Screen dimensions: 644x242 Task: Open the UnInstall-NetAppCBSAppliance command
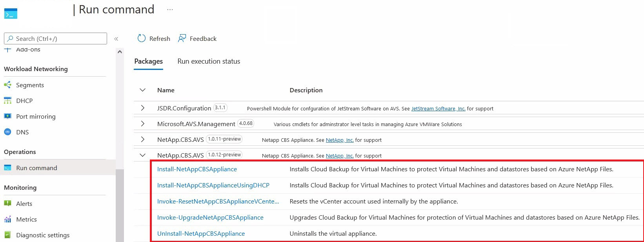(201, 233)
